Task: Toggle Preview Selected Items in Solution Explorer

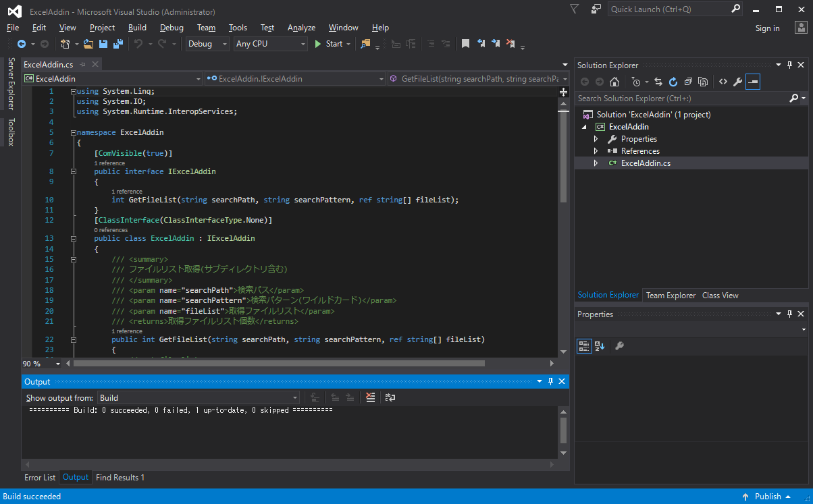Action: 753,82
